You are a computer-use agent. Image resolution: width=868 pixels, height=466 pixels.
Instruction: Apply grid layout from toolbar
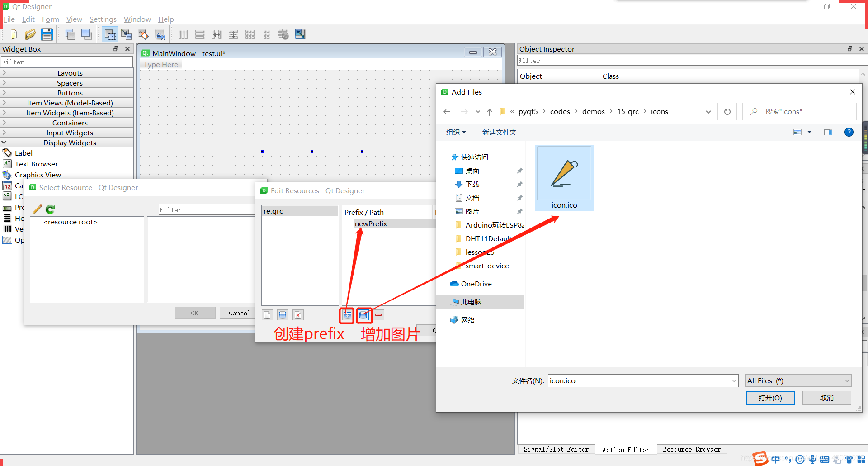pos(250,34)
